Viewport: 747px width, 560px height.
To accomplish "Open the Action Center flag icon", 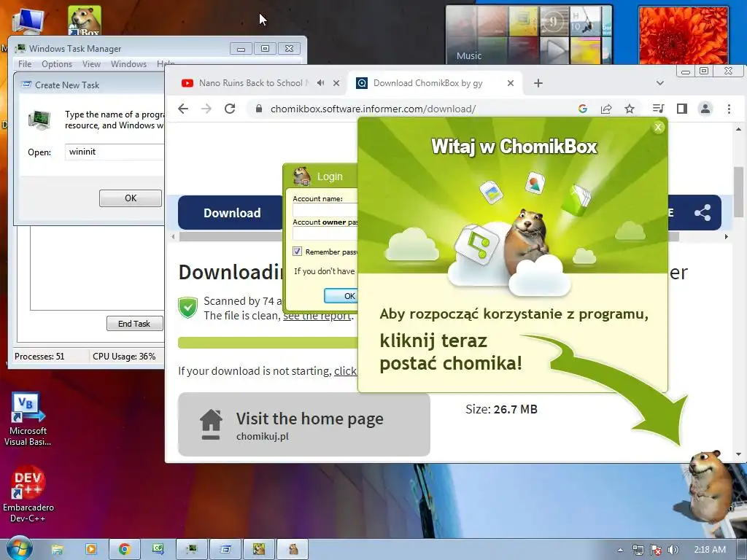I will pyautogui.click(x=656, y=550).
